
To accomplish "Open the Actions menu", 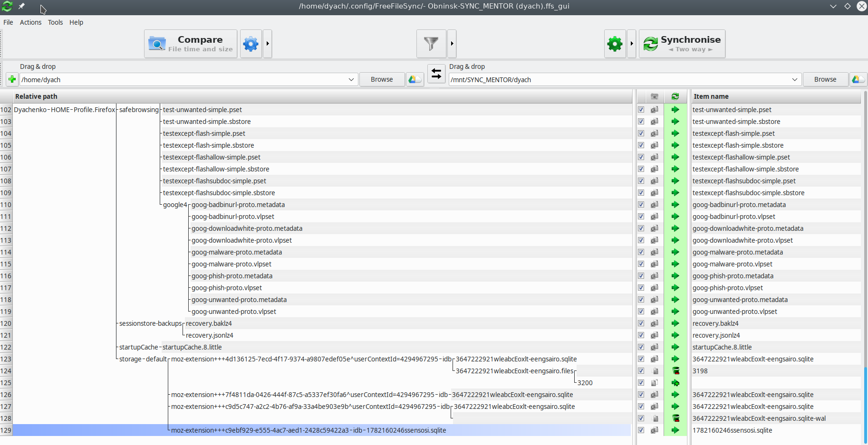I will 30,22.
